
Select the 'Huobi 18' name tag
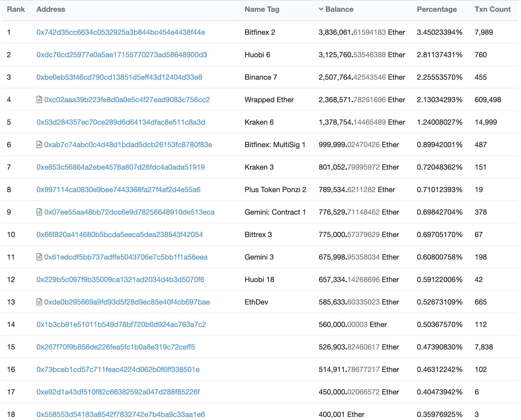point(259,279)
